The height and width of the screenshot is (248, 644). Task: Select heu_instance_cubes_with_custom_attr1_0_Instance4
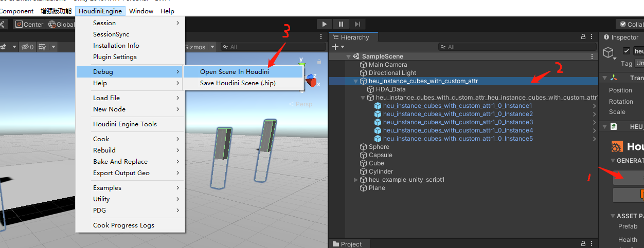pyautogui.click(x=458, y=130)
